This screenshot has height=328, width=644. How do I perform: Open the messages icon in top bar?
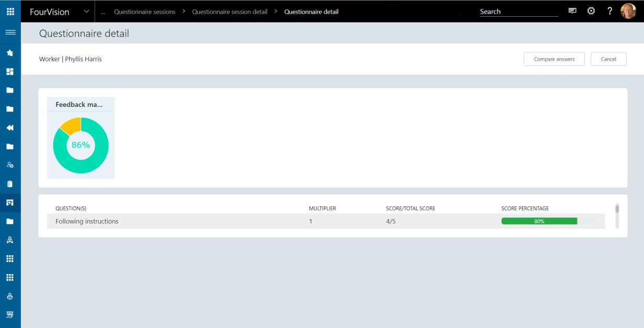point(572,11)
